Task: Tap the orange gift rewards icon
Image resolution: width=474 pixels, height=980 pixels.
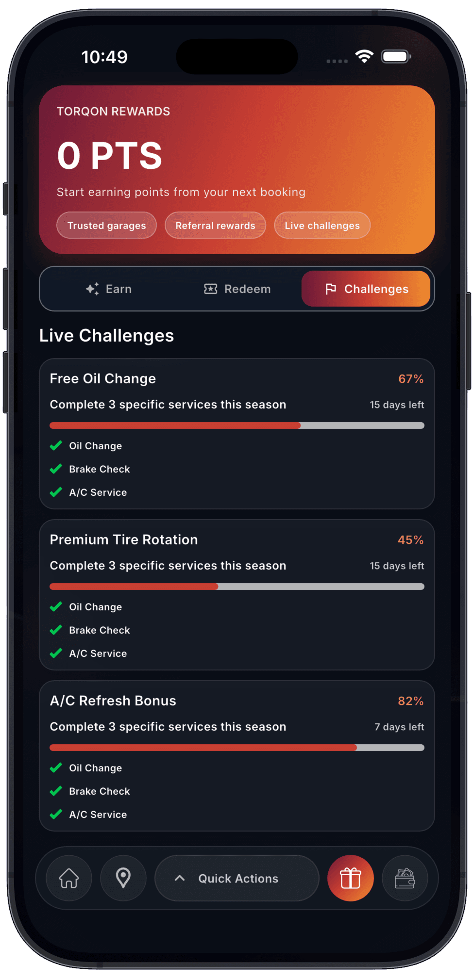Action: (350, 878)
